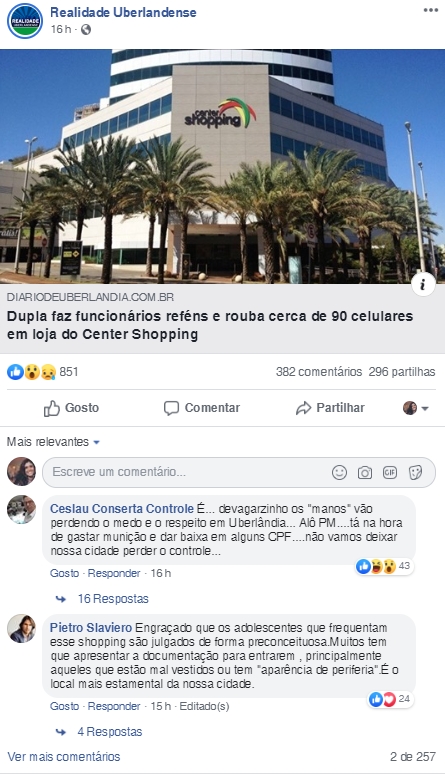Click the Realidade Uberlandense page avatar
Viewport: 445px width, 774px height.
tap(25, 20)
